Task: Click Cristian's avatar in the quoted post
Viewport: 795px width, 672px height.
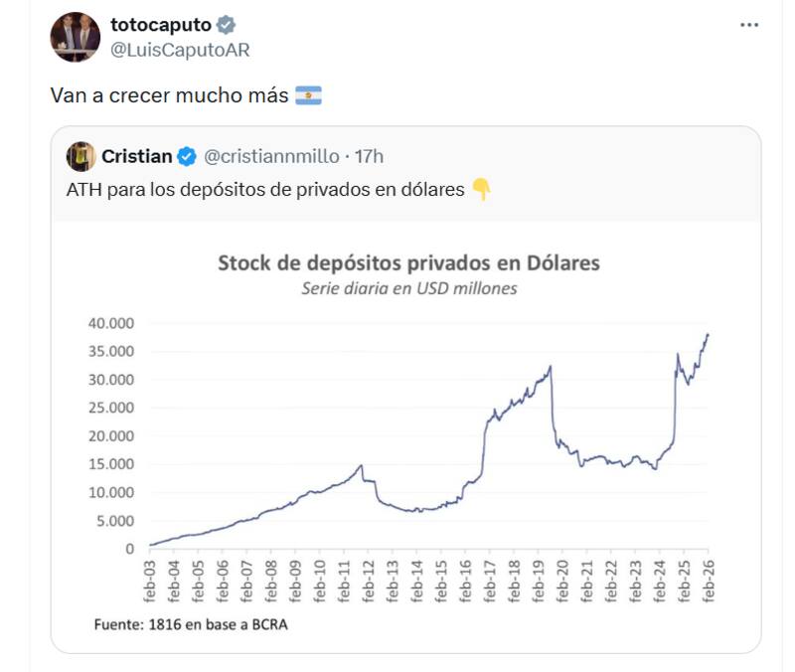Action: click(x=80, y=156)
